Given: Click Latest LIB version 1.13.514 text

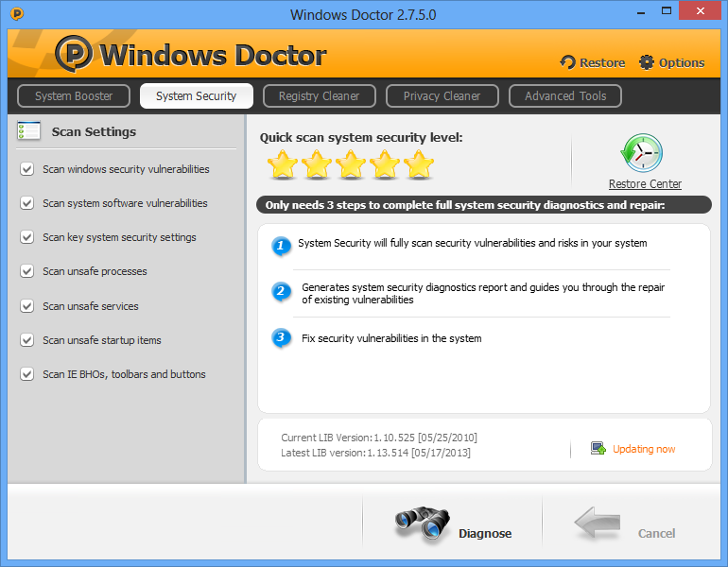Looking at the screenshot, I should tap(375, 453).
